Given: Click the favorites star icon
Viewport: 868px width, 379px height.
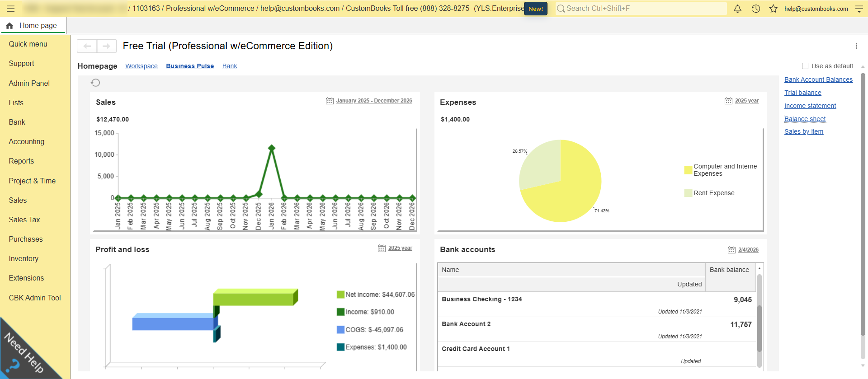Looking at the screenshot, I should 773,9.
